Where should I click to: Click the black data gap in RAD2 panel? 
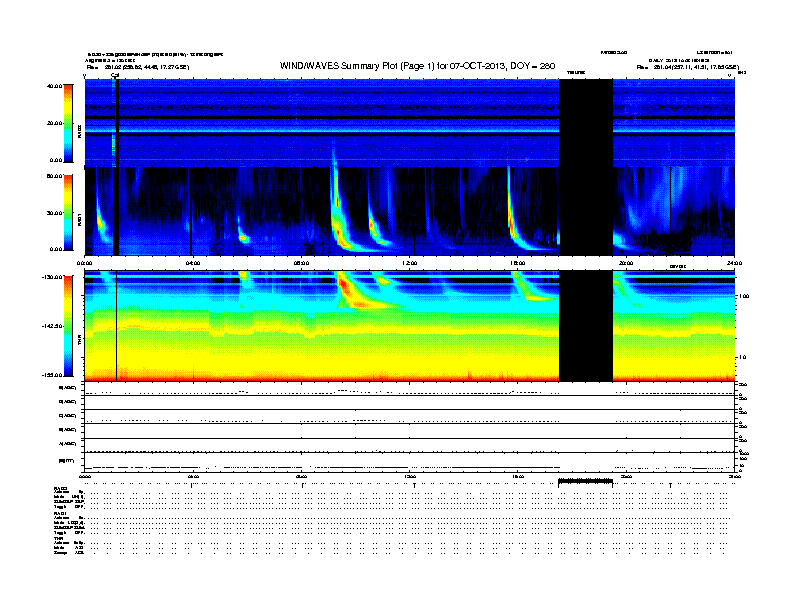[x=586, y=123]
